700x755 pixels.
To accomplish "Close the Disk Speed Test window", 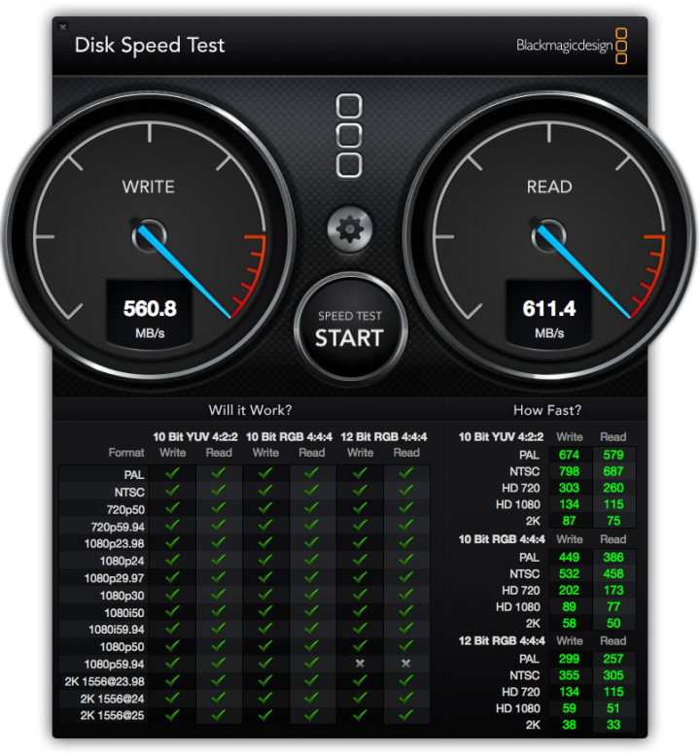I will (x=62, y=27).
